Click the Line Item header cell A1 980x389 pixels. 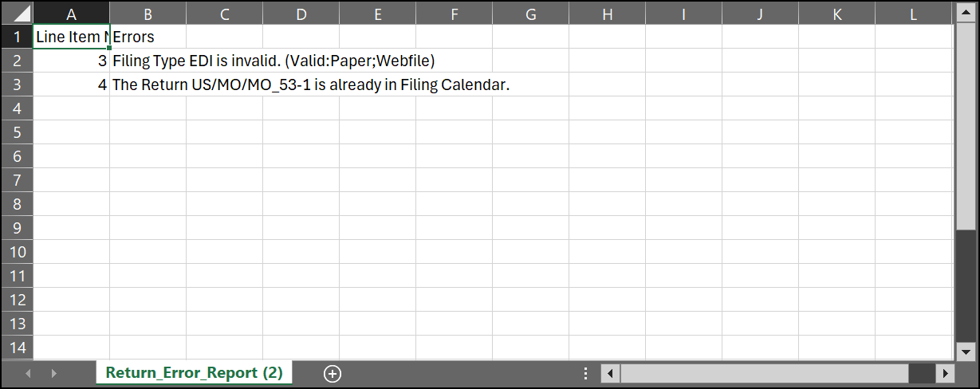(71, 37)
